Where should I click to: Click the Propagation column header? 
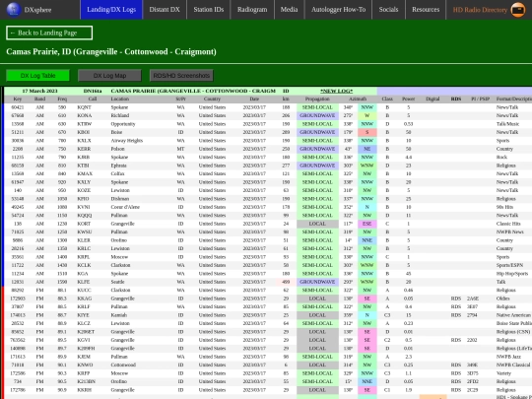317,100
